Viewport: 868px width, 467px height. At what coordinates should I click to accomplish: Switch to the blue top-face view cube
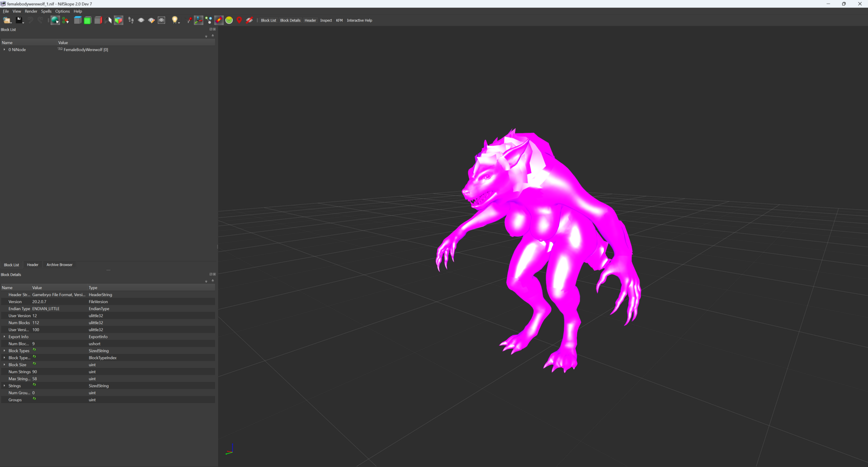tap(78, 20)
